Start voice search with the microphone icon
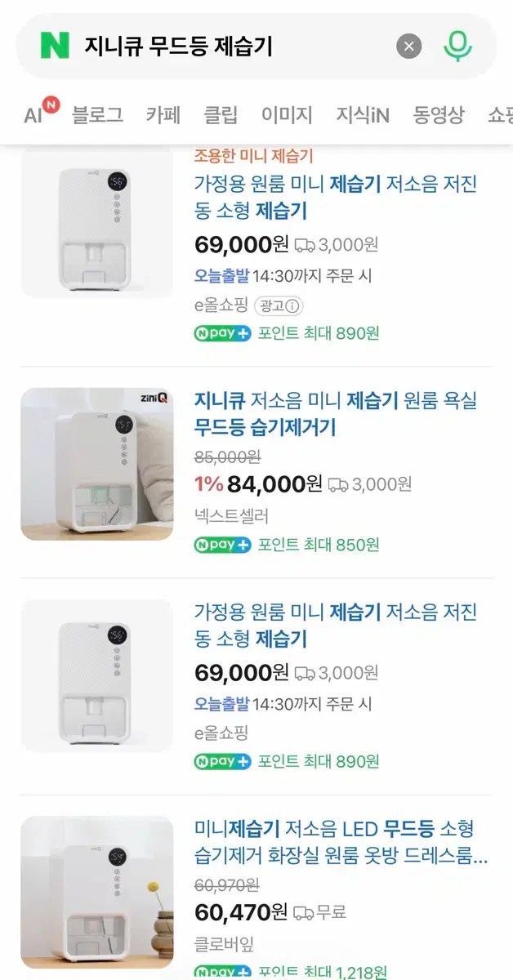The height and width of the screenshot is (980, 513). 458,46
